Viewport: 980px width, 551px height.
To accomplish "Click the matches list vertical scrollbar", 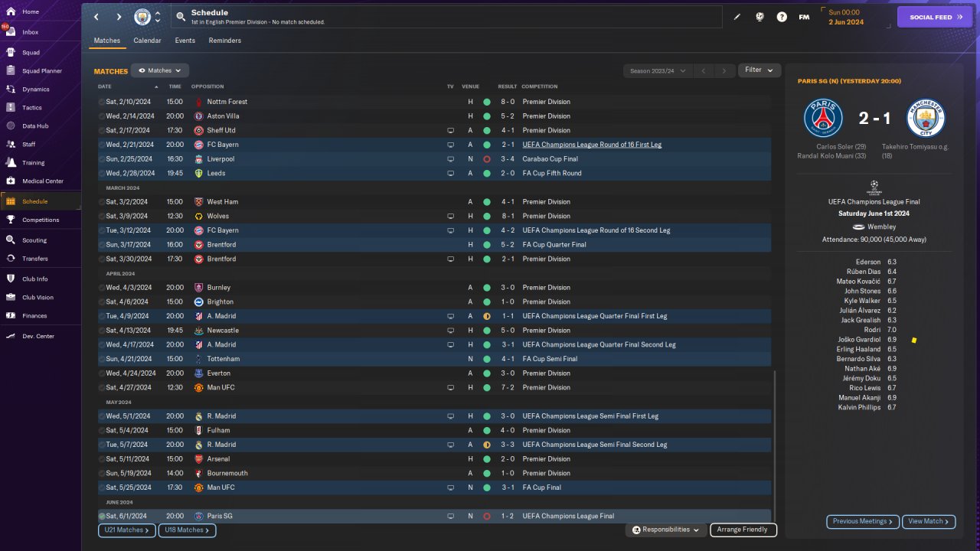I will (x=775, y=446).
